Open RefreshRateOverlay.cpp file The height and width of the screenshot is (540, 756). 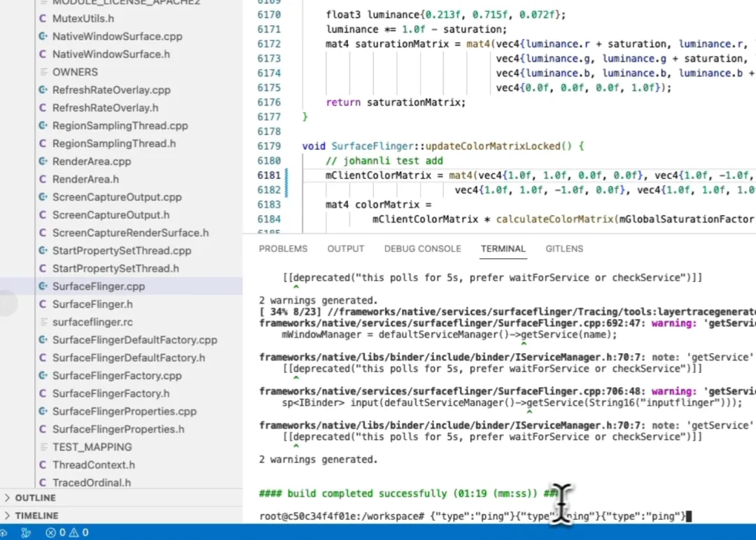[x=111, y=90]
